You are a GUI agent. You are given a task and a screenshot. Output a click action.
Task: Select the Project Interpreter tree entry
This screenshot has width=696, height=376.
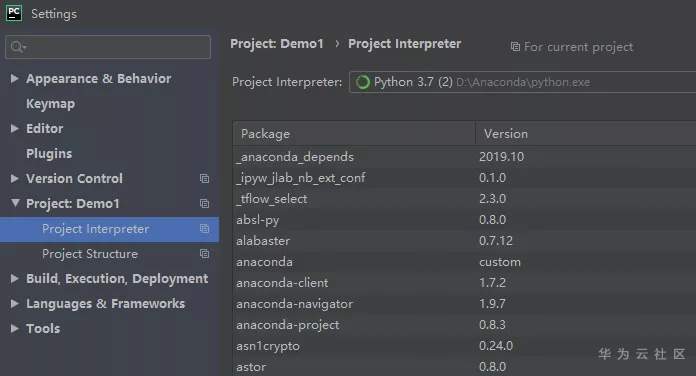pyautogui.click(x=109, y=229)
